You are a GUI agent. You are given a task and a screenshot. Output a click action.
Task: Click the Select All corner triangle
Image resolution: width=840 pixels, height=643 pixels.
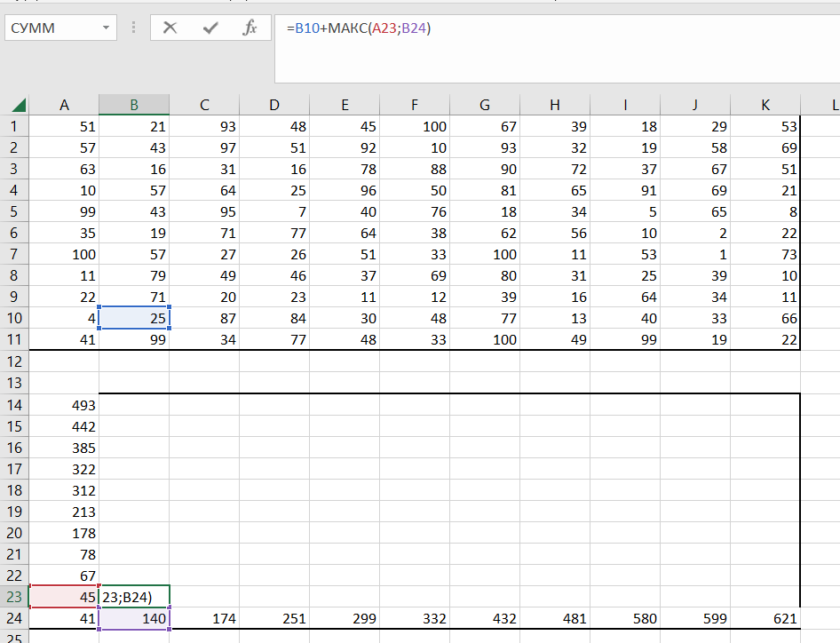[19, 106]
